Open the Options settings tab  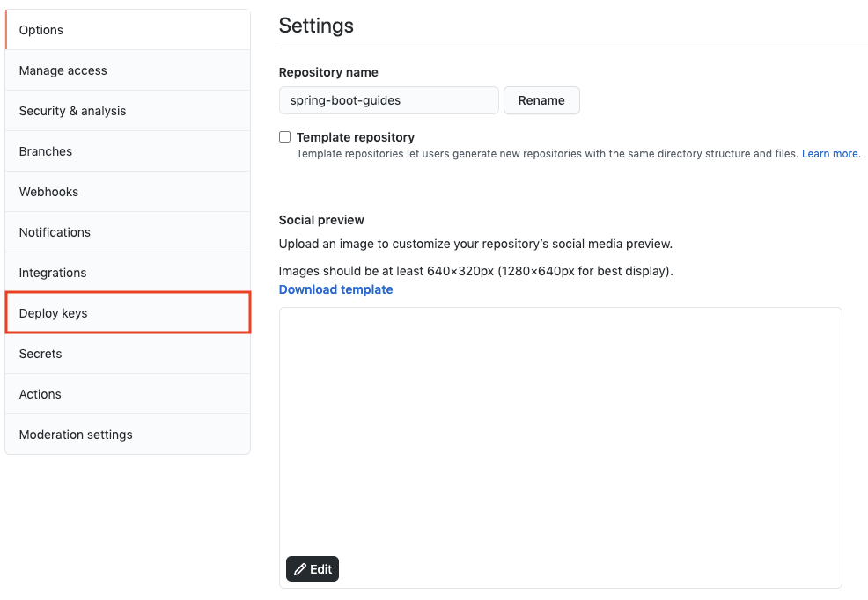click(x=41, y=30)
